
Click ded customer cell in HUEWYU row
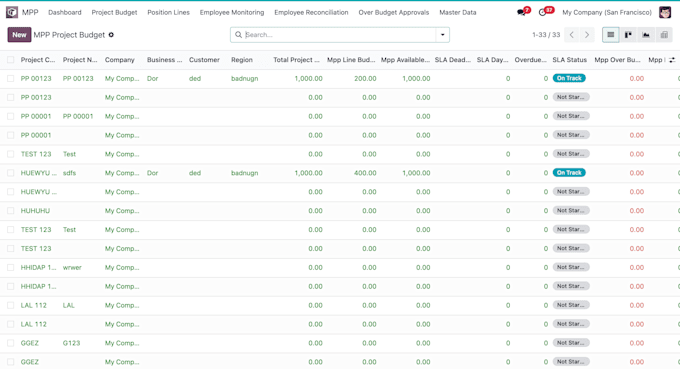[x=195, y=173]
